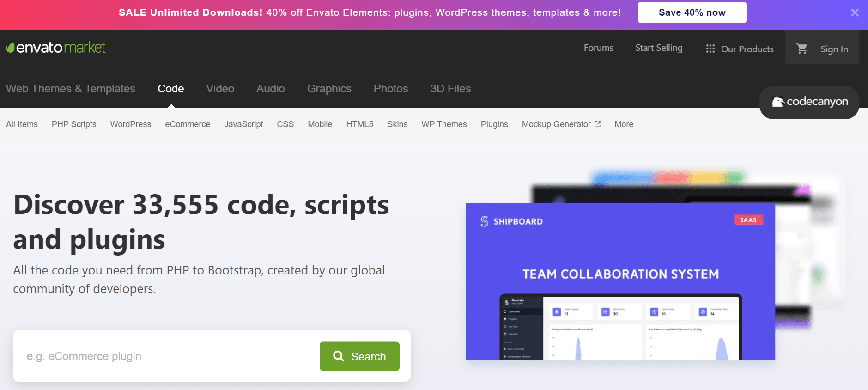Open the Envato Market logo homepage

coord(56,47)
